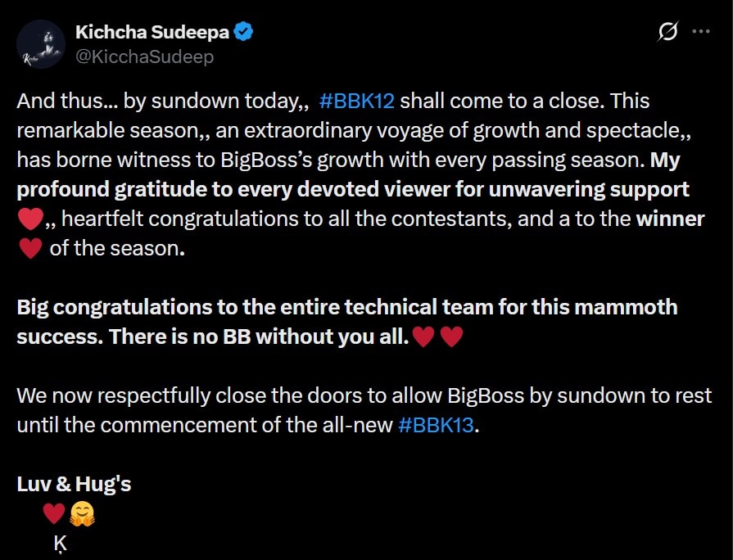Follow the #BBK13 hashtag link
Image resolution: width=733 pixels, height=560 pixels.
click(x=436, y=426)
